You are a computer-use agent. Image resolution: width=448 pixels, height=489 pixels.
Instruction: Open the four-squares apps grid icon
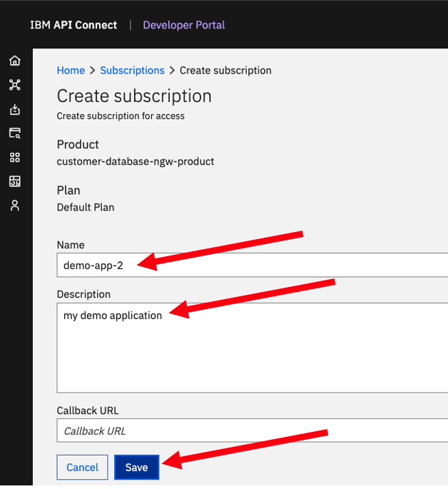coord(15,158)
